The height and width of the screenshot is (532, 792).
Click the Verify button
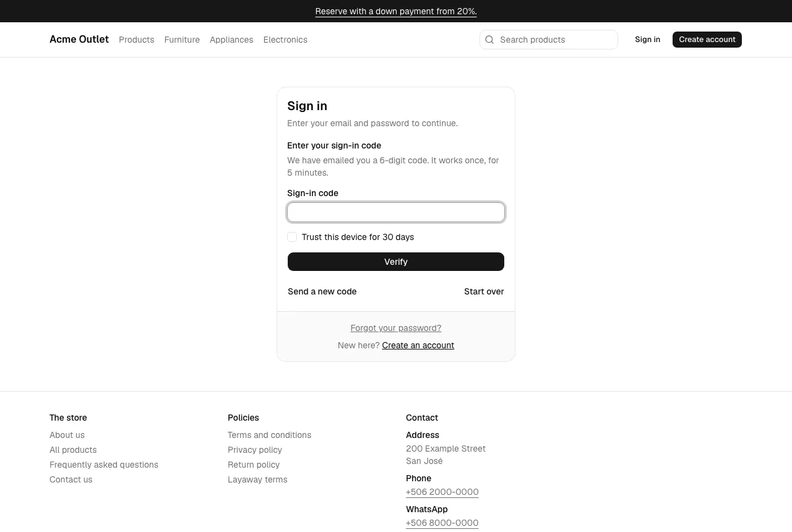coord(396,262)
